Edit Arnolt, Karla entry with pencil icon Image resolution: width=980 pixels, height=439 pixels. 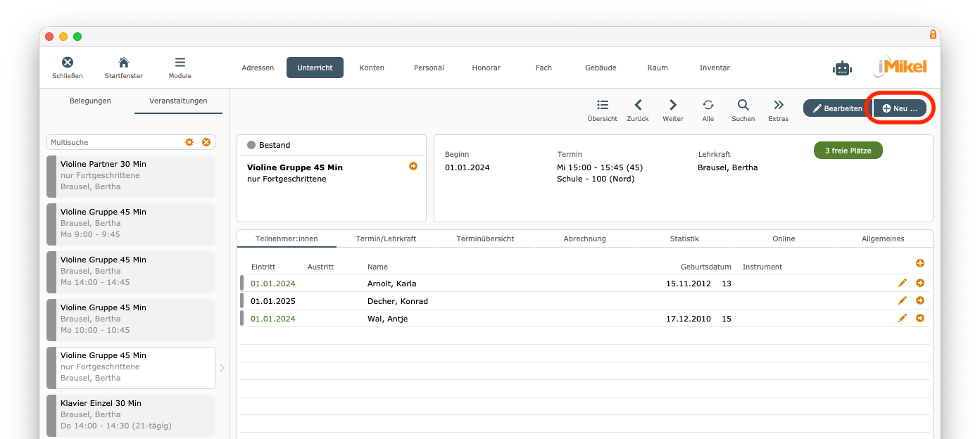tap(903, 283)
